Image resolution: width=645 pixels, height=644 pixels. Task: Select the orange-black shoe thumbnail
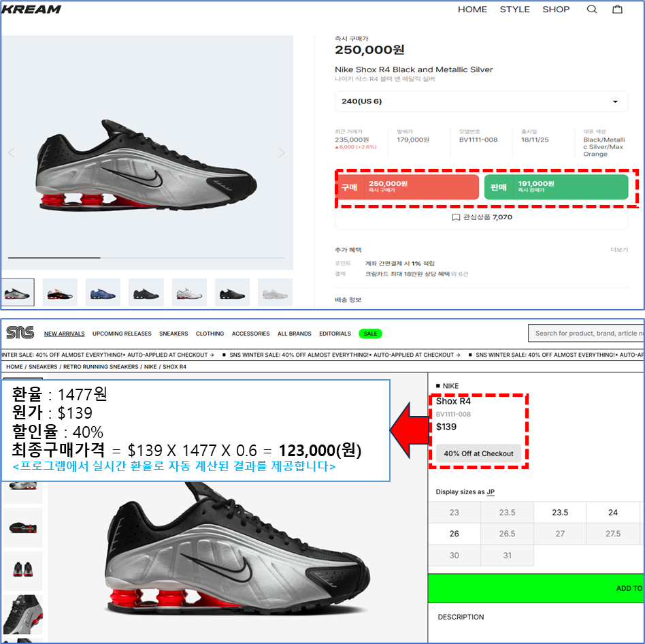[60, 292]
